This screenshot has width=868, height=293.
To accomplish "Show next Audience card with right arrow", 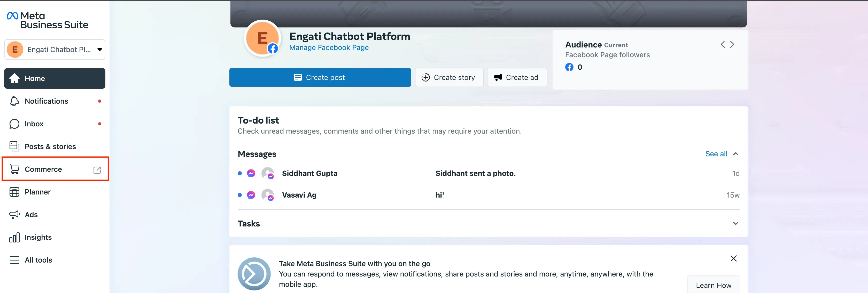I will click(732, 44).
